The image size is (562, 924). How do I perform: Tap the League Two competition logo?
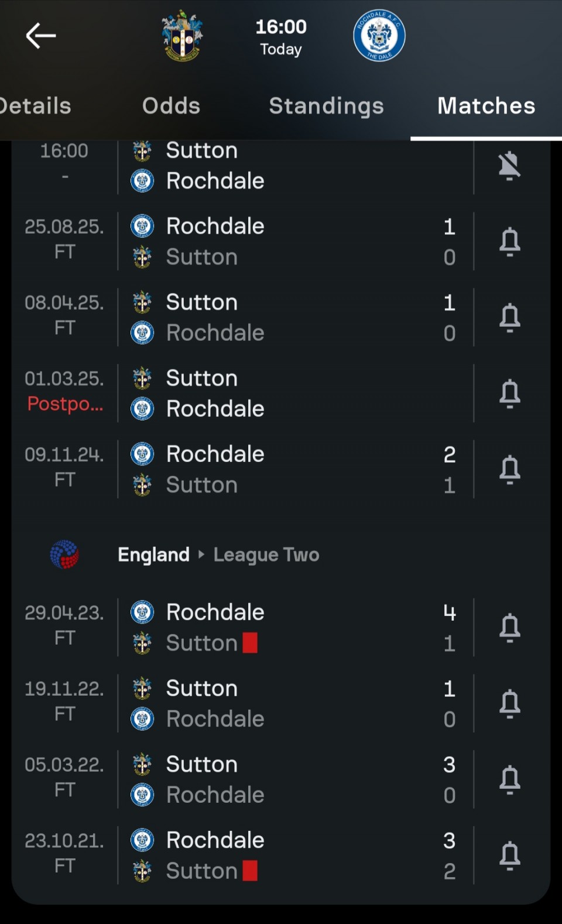[x=64, y=555]
